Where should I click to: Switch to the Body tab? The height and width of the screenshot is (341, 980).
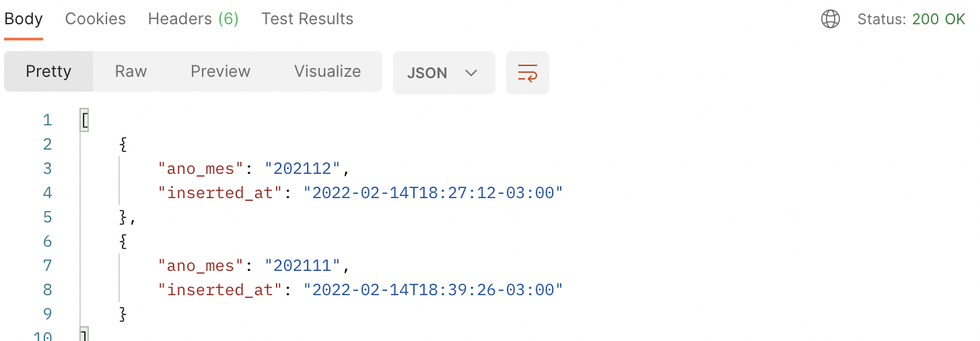tap(24, 19)
